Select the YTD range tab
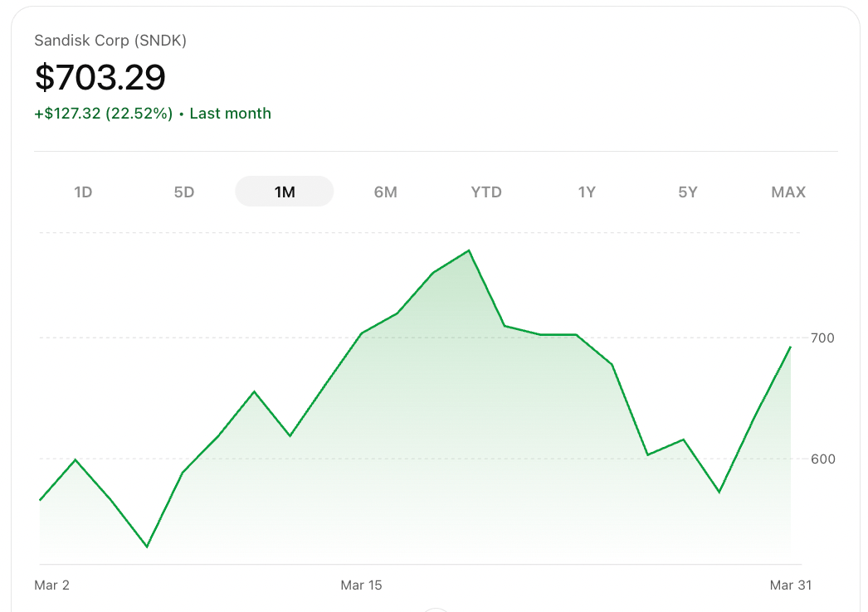 click(486, 192)
